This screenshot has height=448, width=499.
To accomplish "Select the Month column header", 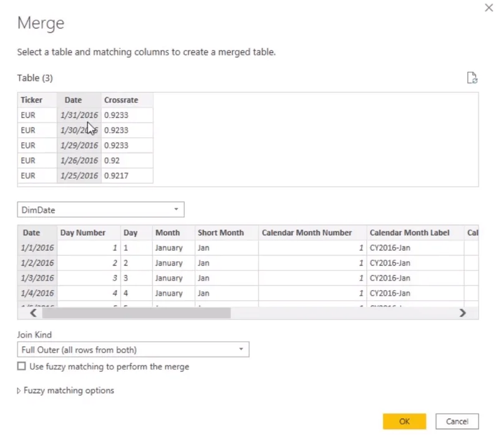I will (173, 233).
